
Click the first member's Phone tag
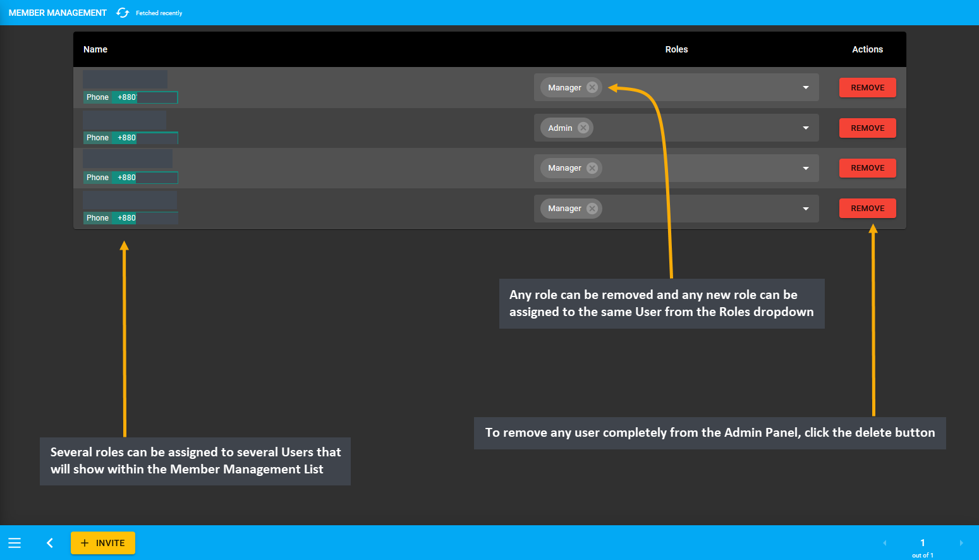97,97
